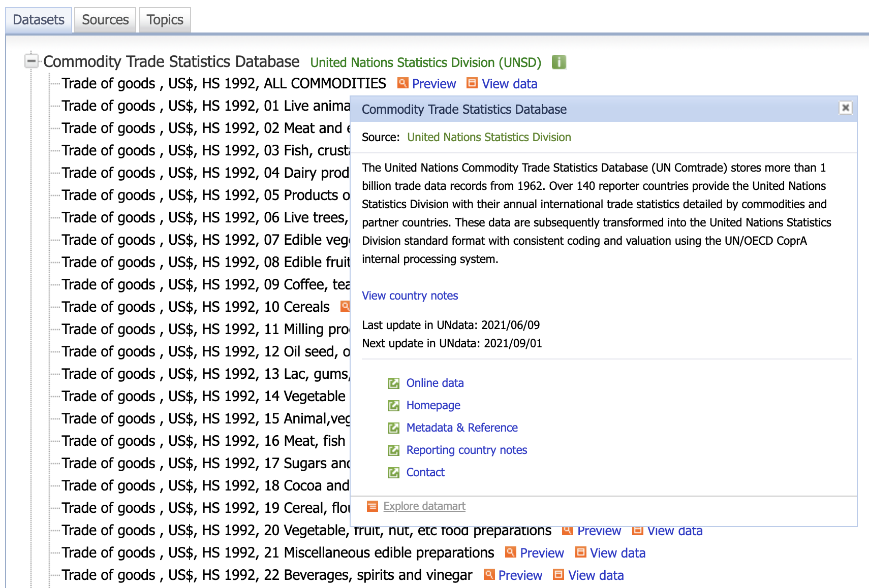Image resolution: width=869 pixels, height=588 pixels.
Task: Select the 02 Meat tree row
Action: point(205,128)
